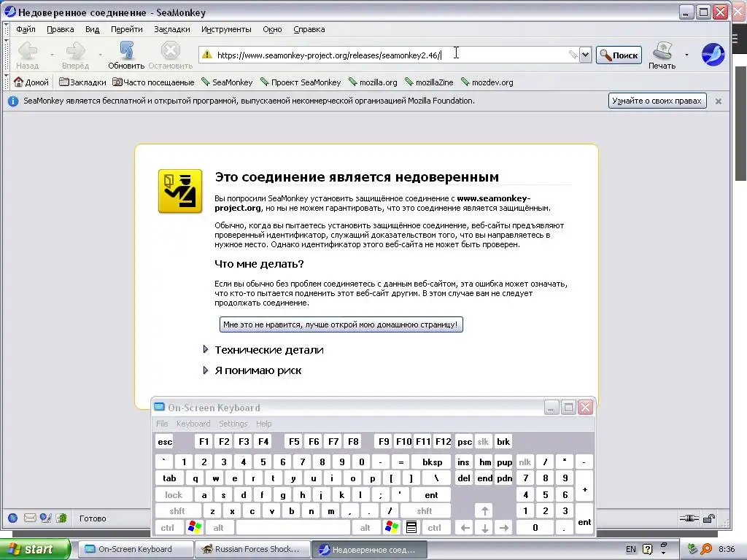
Task: Click the SeaMonkey throbber logo
Action: tap(713, 54)
